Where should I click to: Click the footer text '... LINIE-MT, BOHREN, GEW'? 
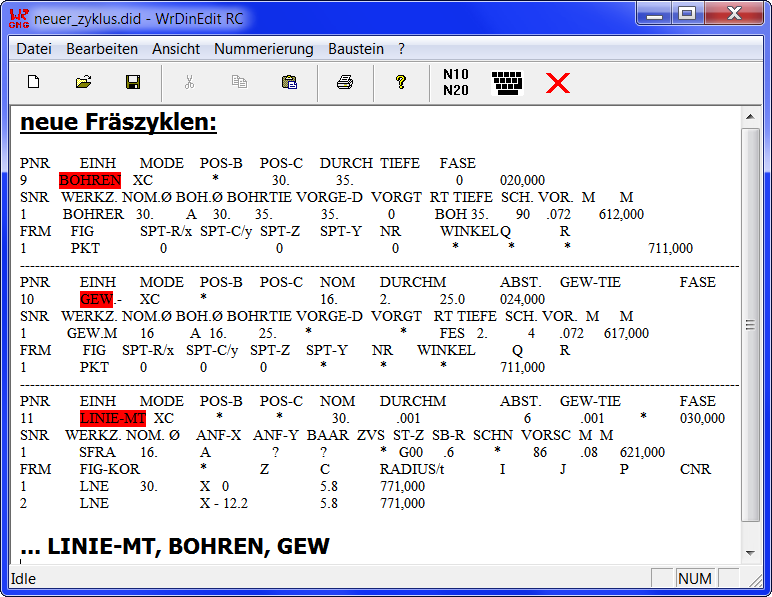click(x=175, y=546)
